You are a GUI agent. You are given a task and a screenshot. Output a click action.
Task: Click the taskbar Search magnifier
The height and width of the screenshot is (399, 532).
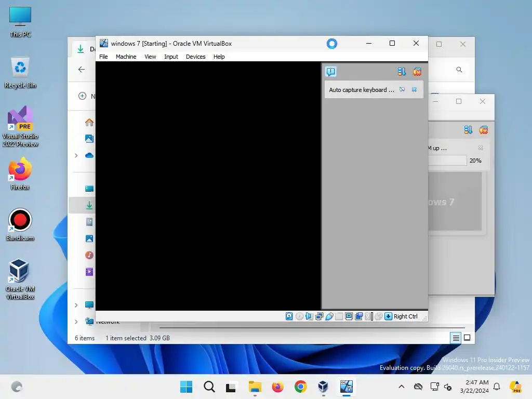click(209, 387)
